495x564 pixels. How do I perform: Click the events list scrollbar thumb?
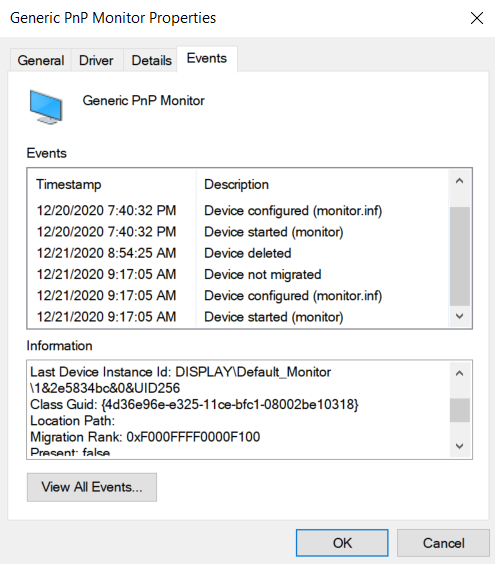[x=459, y=256]
